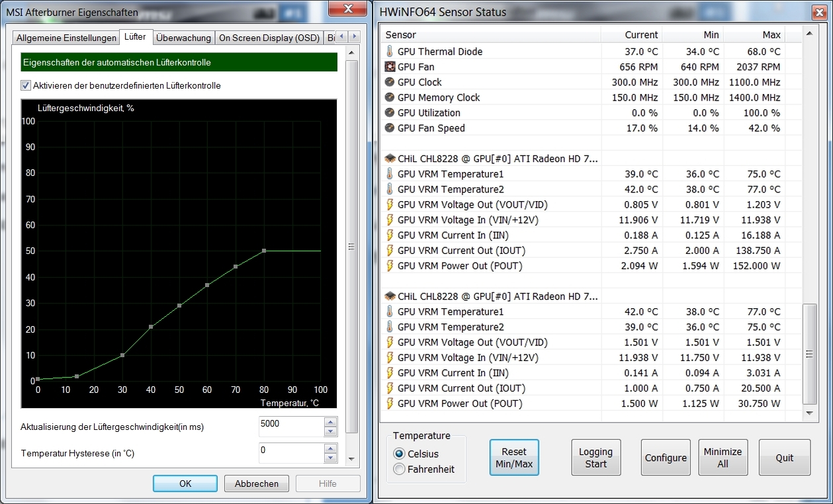The width and height of the screenshot is (833, 504).
Task: Open the Allgemeine Einstellungen tab
Action: click(66, 38)
